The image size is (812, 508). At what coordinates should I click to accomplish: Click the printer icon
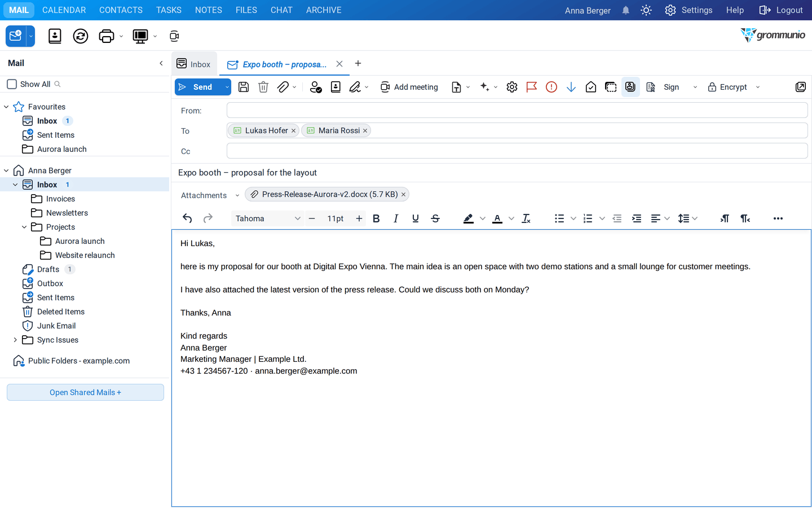pos(106,36)
